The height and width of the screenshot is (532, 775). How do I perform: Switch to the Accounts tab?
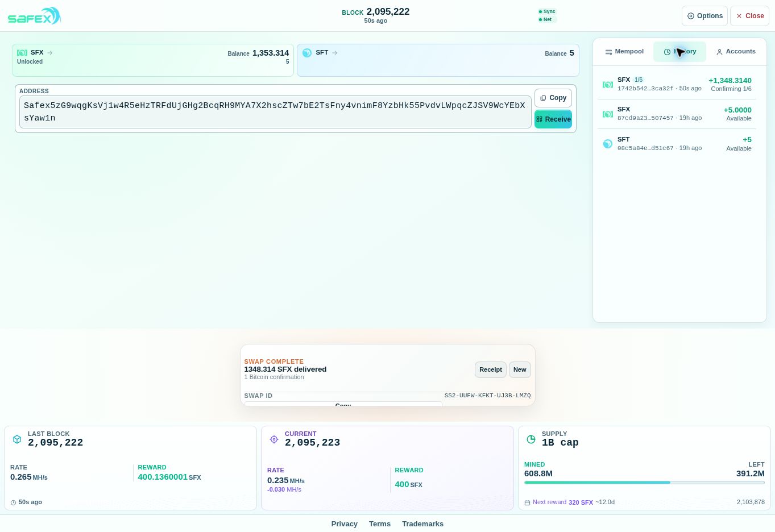coord(736,52)
